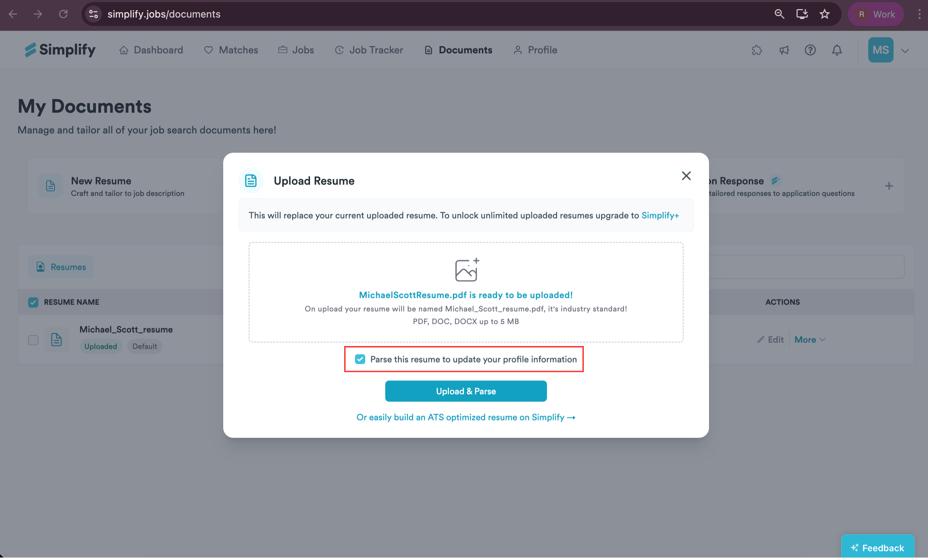The height and width of the screenshot is (560, 928).
Task: Click the ACTIONS column header
Action: [782, 302]
